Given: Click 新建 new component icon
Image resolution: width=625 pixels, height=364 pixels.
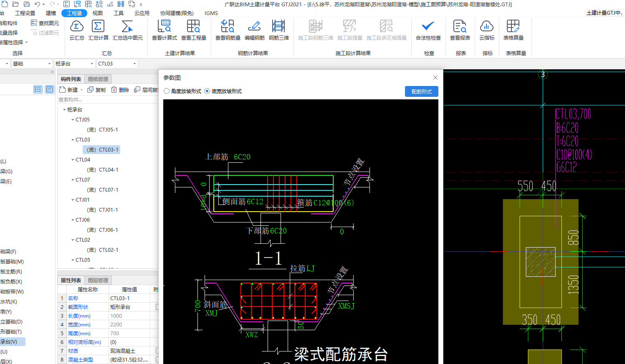Looking at the screenshot, I should 63,90.
